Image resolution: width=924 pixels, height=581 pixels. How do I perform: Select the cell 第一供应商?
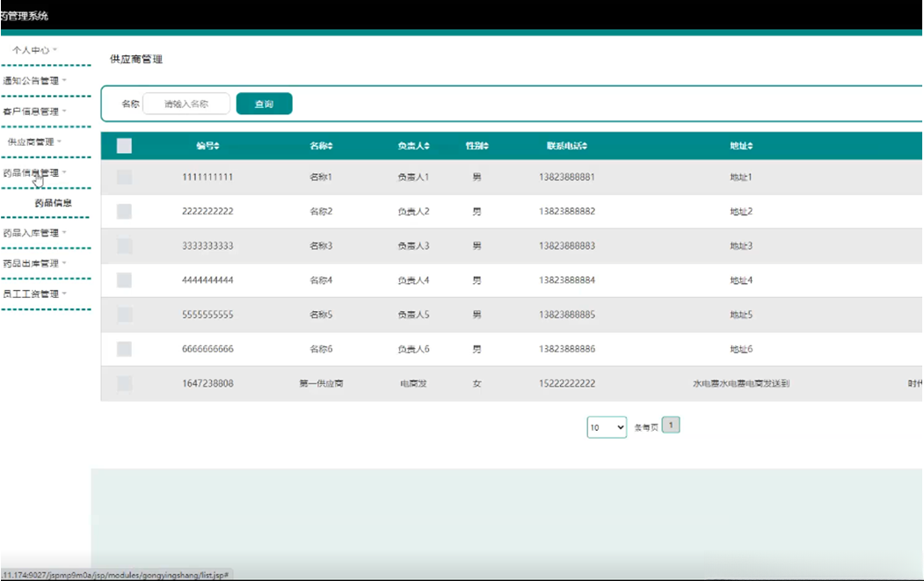321,383
